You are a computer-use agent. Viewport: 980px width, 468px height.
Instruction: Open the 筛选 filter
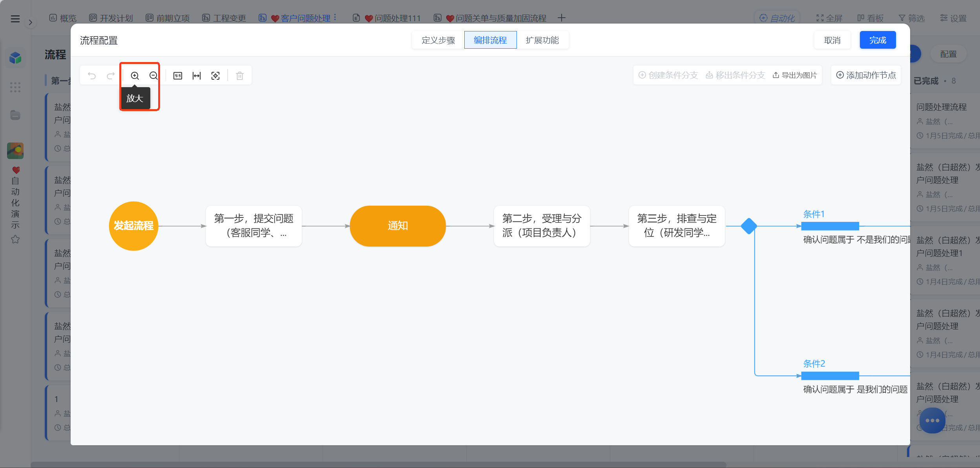point(912,18)
